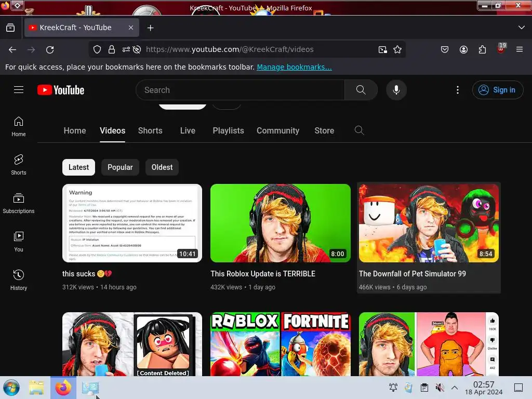This screenshot has width=532, height=399.
Task: Switch to the channel Videos tab
Action: click(112, 130)
